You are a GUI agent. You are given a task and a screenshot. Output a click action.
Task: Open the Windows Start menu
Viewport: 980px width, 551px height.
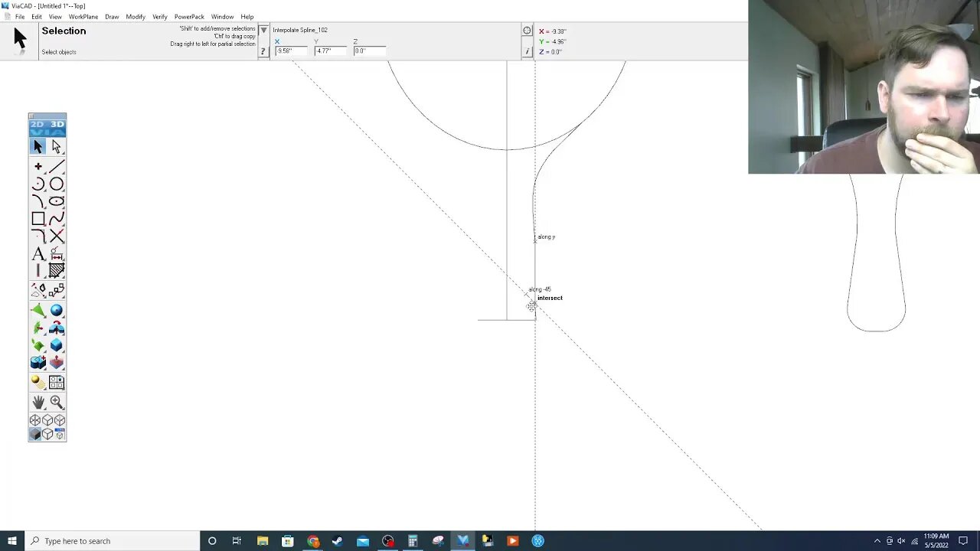coord(12,541)
